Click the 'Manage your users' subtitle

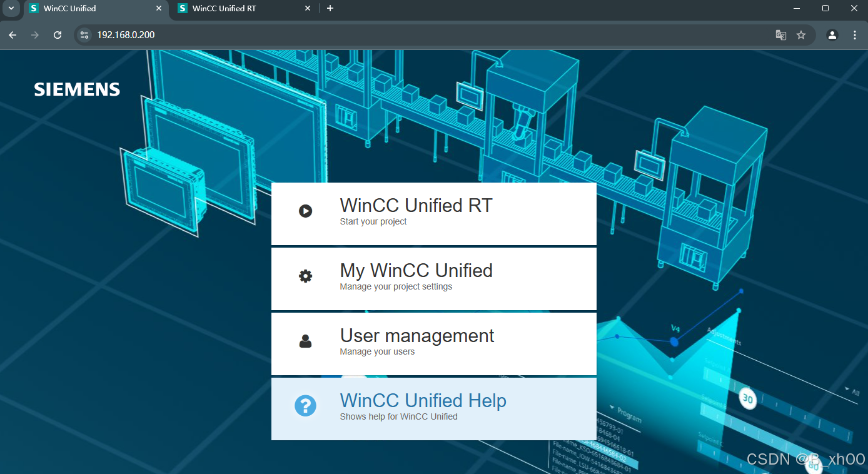tap(377, 352)
